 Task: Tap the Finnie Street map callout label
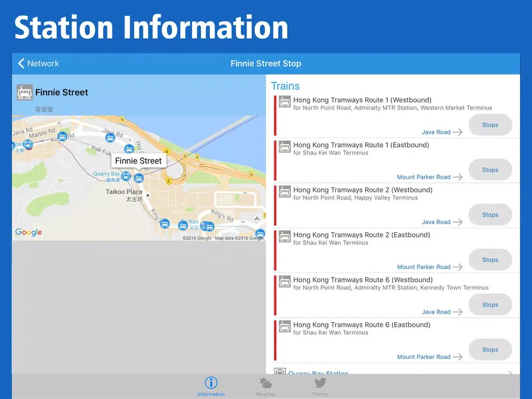[139, 161]
